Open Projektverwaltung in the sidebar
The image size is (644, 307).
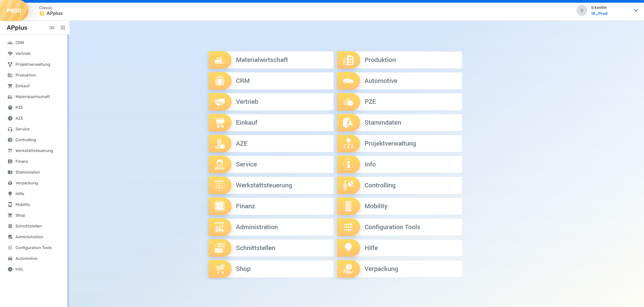pos(34,64)
